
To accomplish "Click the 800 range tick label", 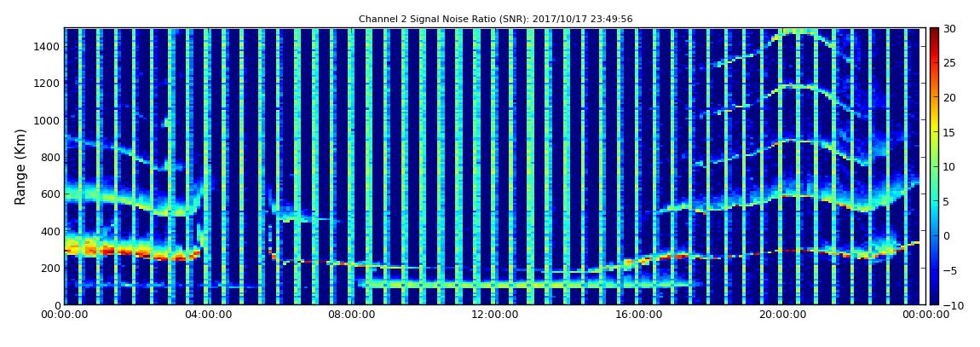I will (x=50, y=157).
